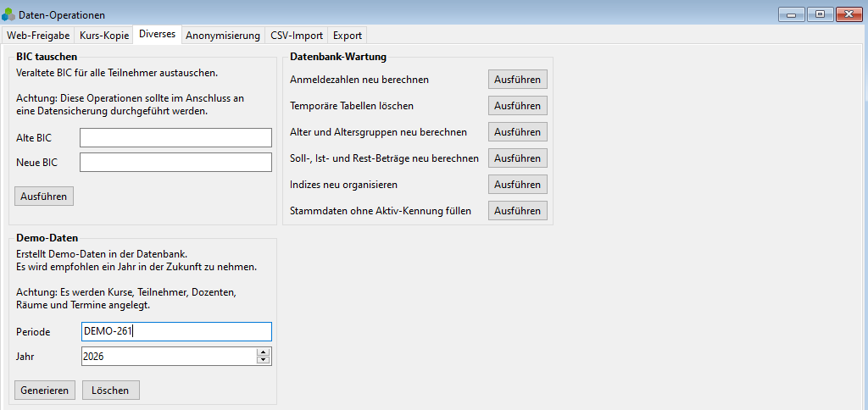Screen dimensions: 868x410
Task: Go to the Anonymisierung tab
Action: (x=223, y=36)
